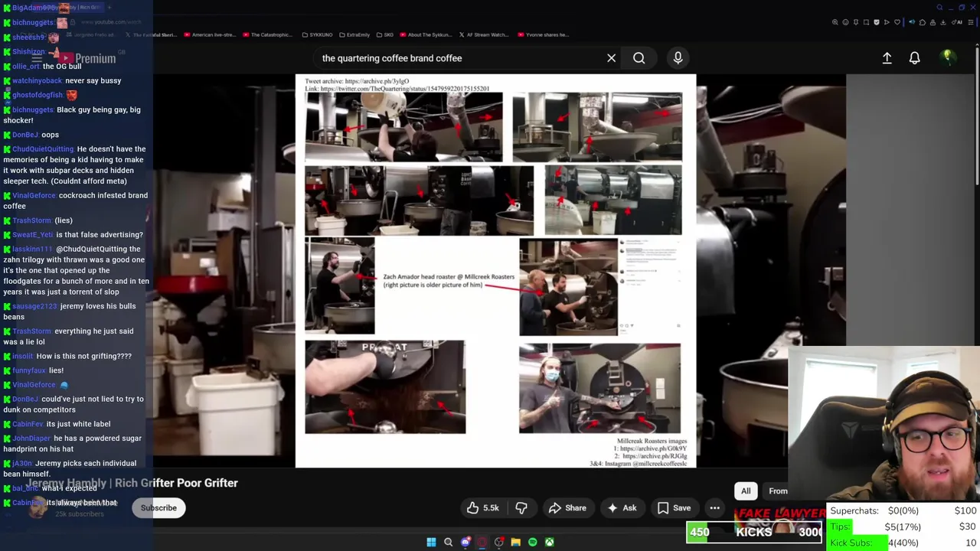
Task: Open the browser extensions cube icon
Action: point(923,22)
